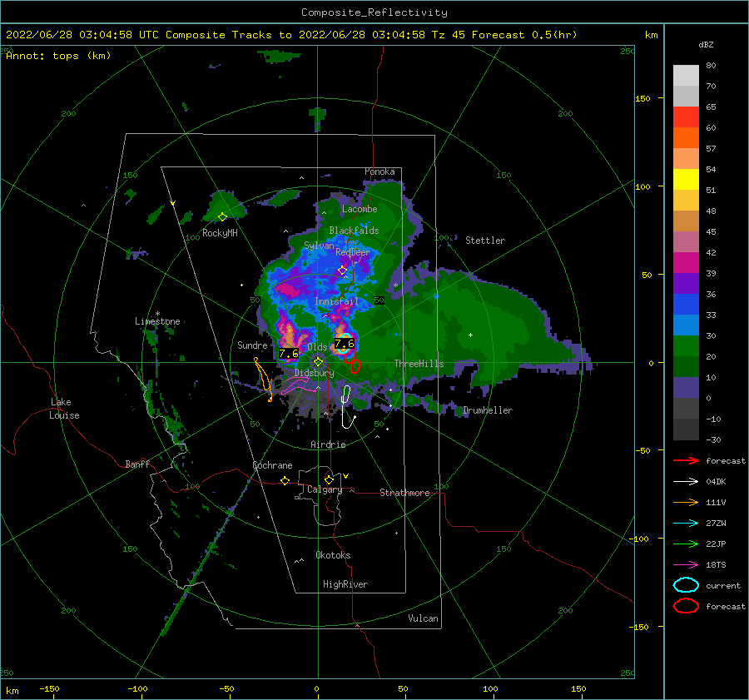Select the dark green 20 dBZ color swatch

point(686,366)
